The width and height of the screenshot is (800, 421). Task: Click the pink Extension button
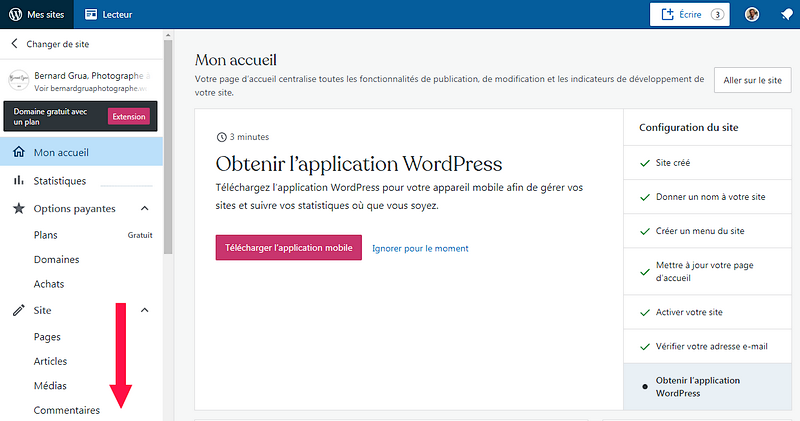click(x=128, y=116)
